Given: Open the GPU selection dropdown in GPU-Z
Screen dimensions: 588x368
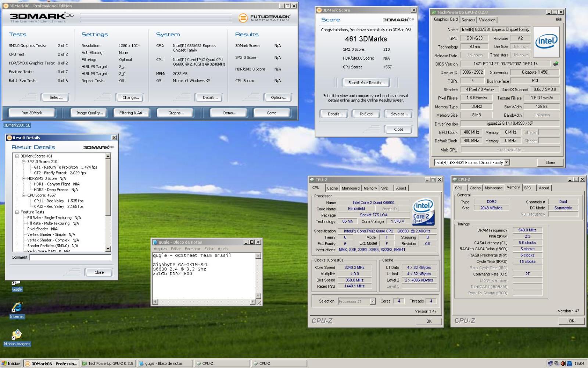Looking at the screenshot, I should pos(506,162).
